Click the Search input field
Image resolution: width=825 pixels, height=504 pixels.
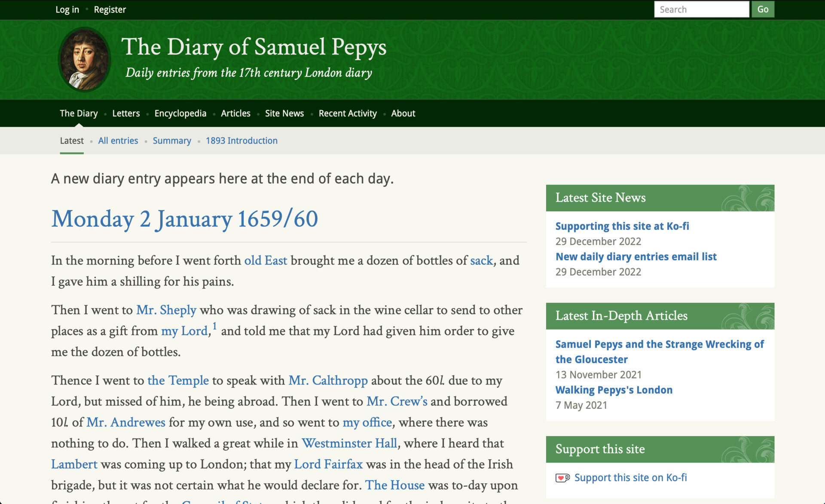(x=702, y=9)
